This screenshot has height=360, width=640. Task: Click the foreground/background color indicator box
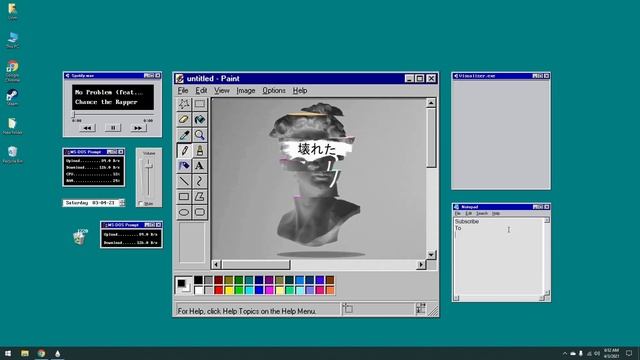183,285
